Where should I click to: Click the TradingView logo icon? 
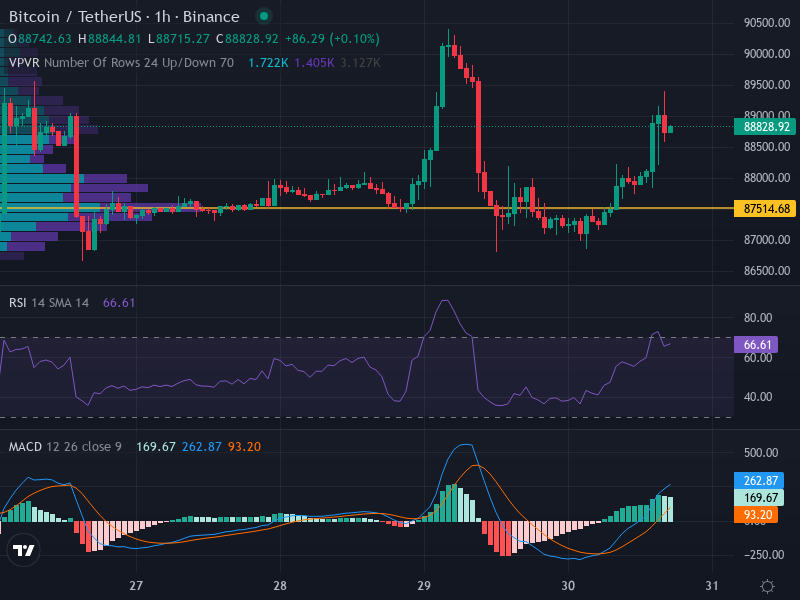click(23, 550)
